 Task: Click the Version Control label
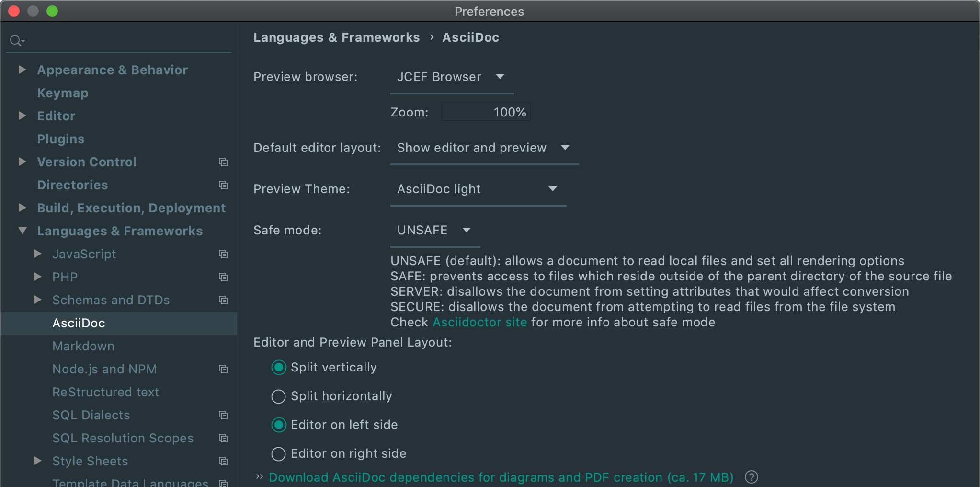click(x=87, y=162)
